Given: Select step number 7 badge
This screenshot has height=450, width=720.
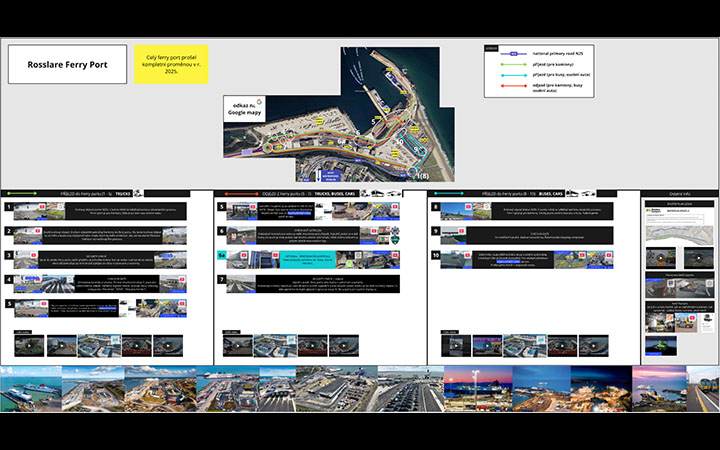Looking at the screenshot, I should pyautogui.click(x=223, y=279).
